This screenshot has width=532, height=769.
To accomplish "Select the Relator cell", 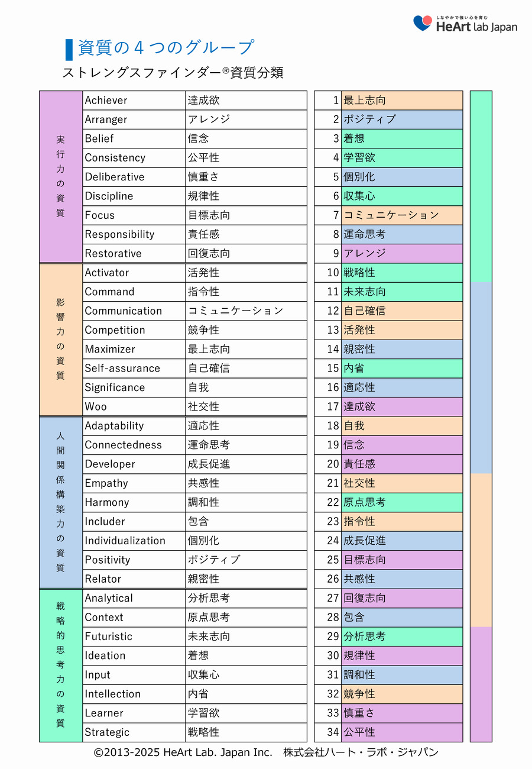I will 134,579.
